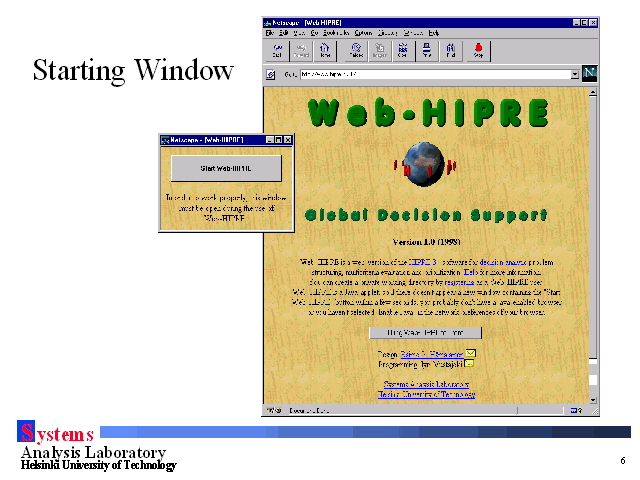640x480 pixels.
Task: Open the Bookmarks menu
Action: pyautogui.click(x=333, y=33)
